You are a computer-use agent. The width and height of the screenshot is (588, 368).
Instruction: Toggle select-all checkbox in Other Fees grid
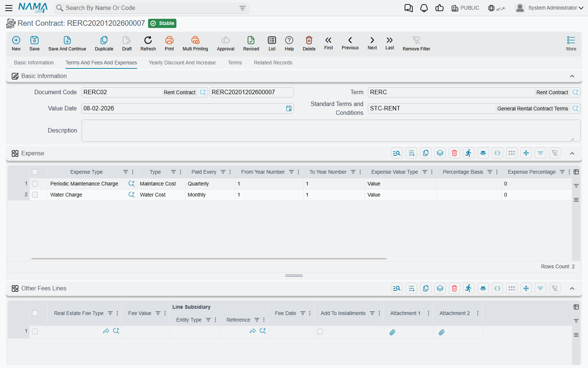[x=35, y=313]
